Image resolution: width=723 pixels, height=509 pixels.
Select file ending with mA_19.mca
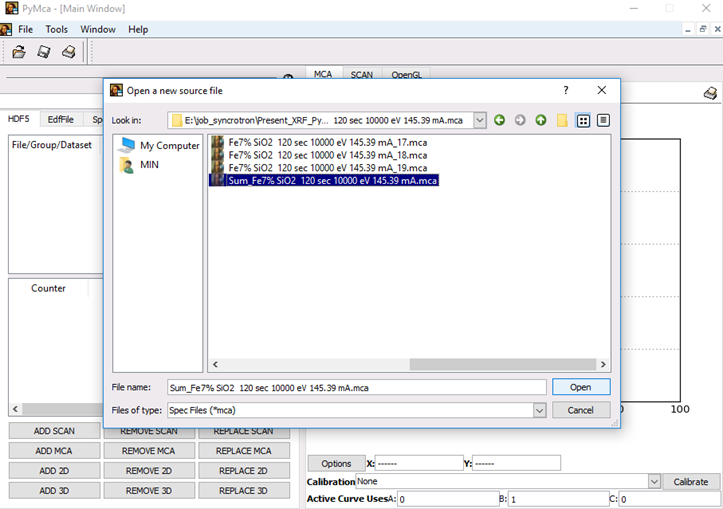319,168
